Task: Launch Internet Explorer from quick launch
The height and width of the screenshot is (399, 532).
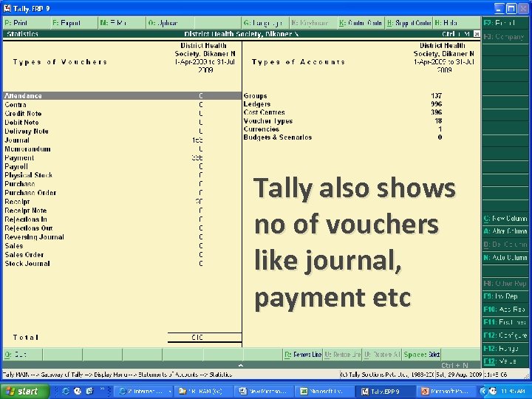Action: click(66, 391)
